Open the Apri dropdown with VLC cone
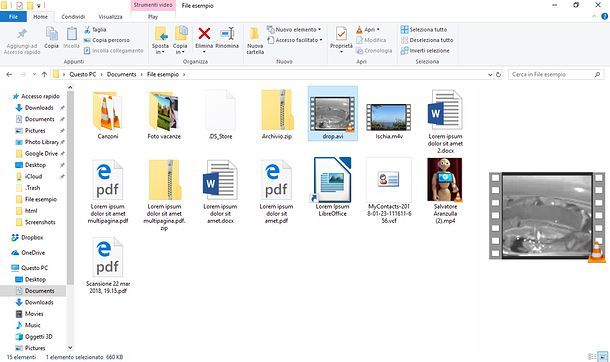 point(368,30)
